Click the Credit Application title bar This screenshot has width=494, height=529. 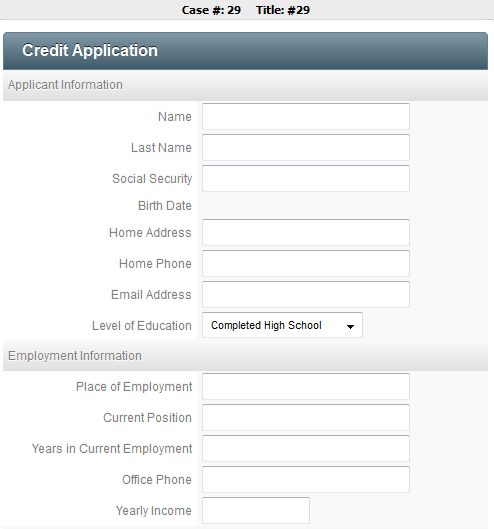pyautogui.click(x=245, y=51)
